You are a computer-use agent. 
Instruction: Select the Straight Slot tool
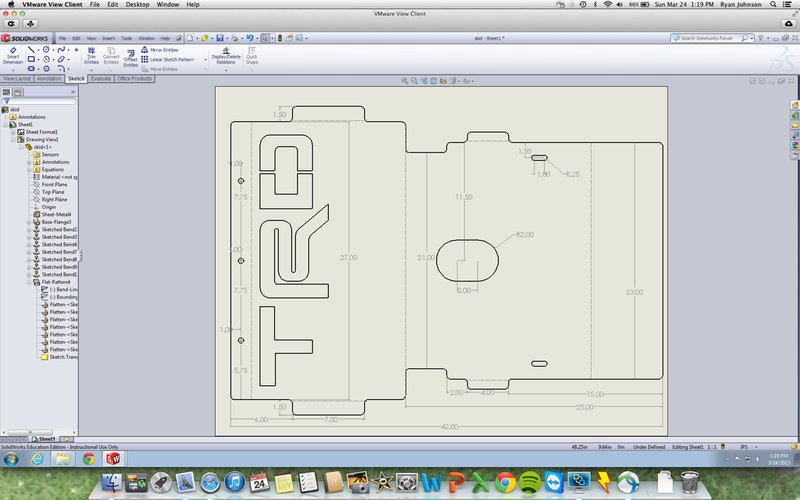point(31,68)
